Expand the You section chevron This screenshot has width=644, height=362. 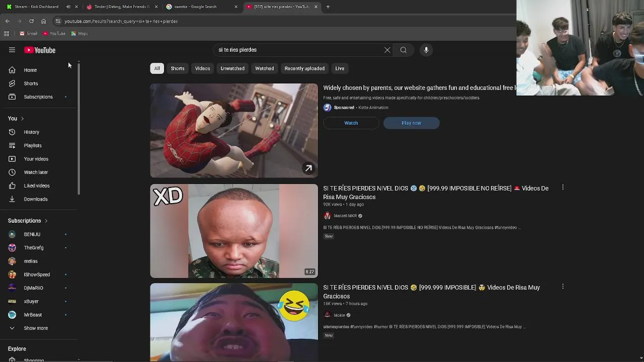tap(22, 119)
